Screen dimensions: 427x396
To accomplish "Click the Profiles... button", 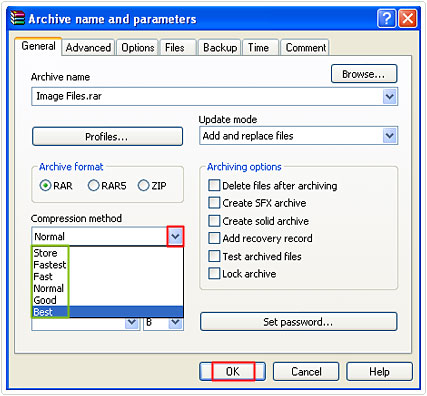I will [x=107, y=137].
